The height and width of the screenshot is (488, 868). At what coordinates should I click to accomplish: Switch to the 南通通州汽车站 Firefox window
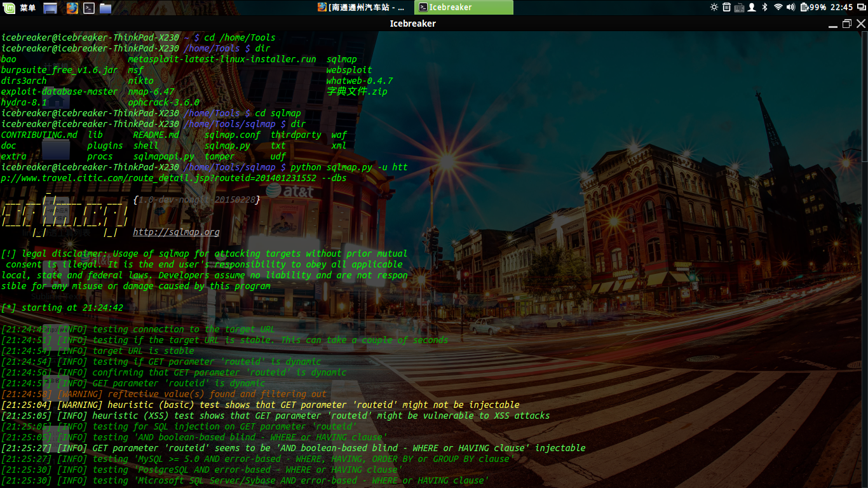(362, 8)
